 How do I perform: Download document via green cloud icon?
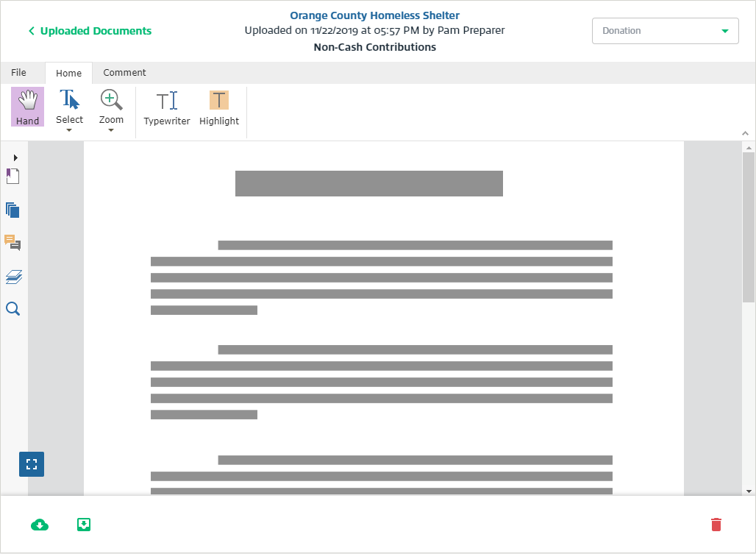(x=40, y=525)
